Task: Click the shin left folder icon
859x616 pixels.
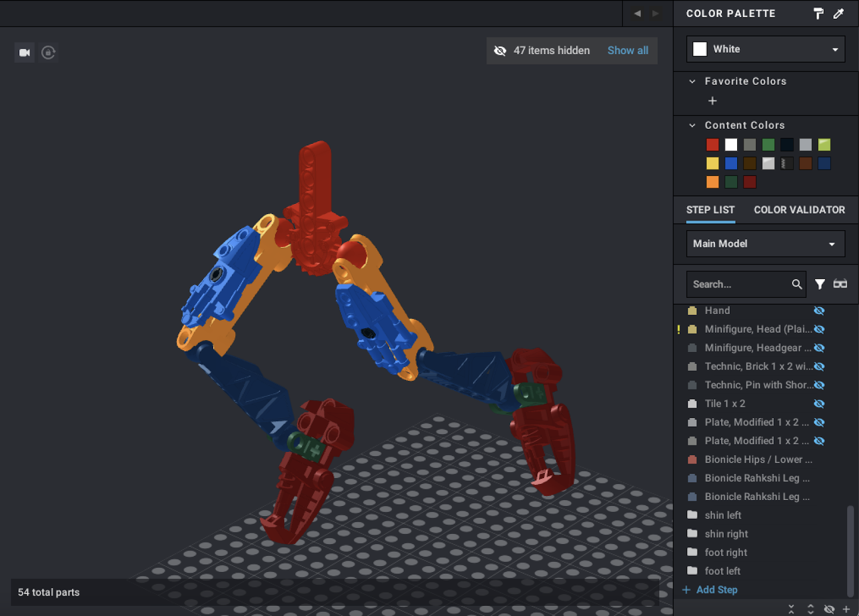Action: 693,515
